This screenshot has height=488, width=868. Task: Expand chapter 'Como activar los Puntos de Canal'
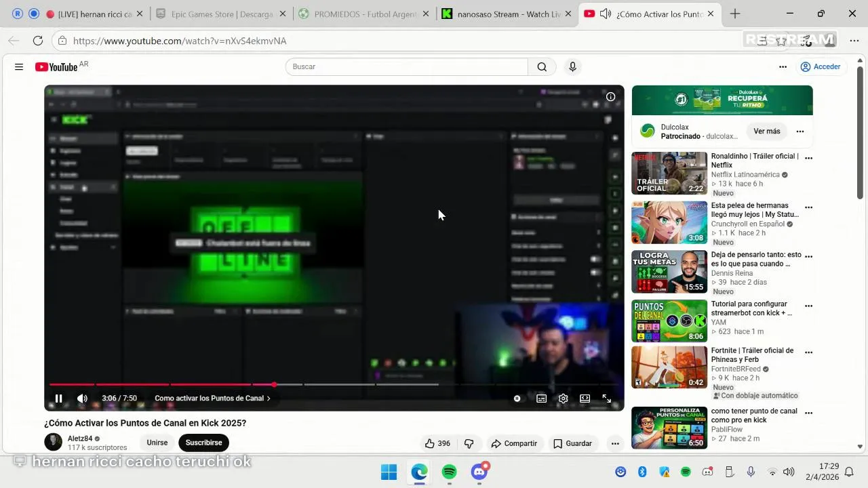tap(212, 399)
